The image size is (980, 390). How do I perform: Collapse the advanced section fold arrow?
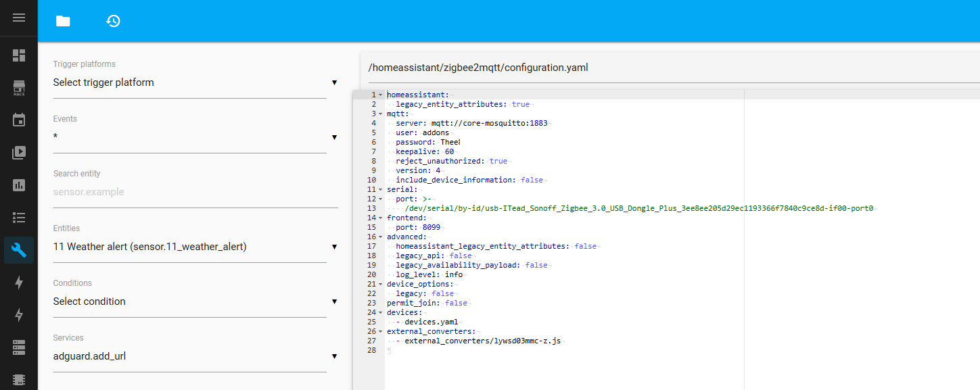coord(380,237)
